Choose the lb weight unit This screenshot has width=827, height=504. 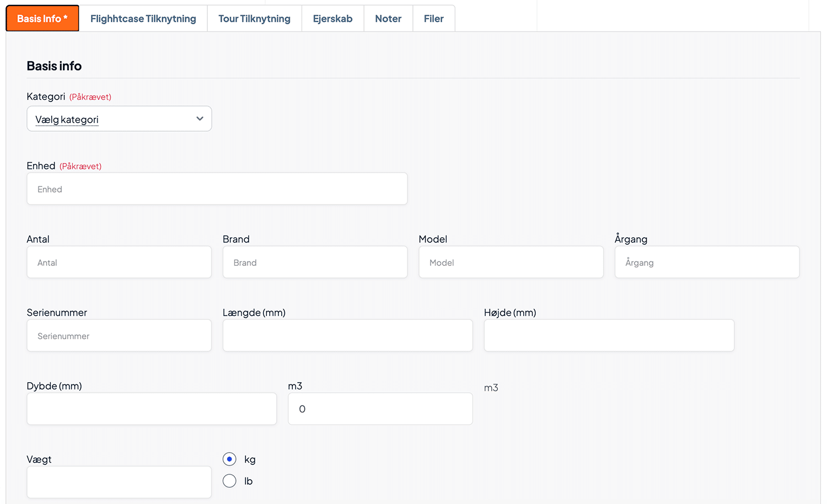pyautogui.click(x=229, y=481)
